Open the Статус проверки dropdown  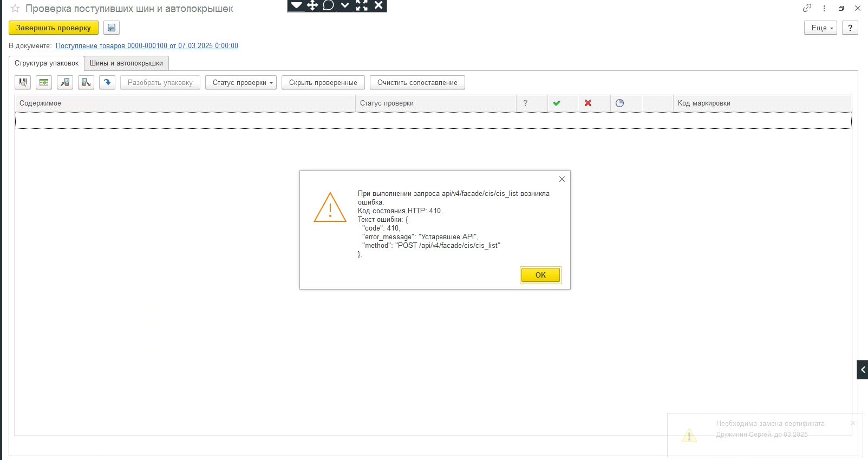[241, 82]
